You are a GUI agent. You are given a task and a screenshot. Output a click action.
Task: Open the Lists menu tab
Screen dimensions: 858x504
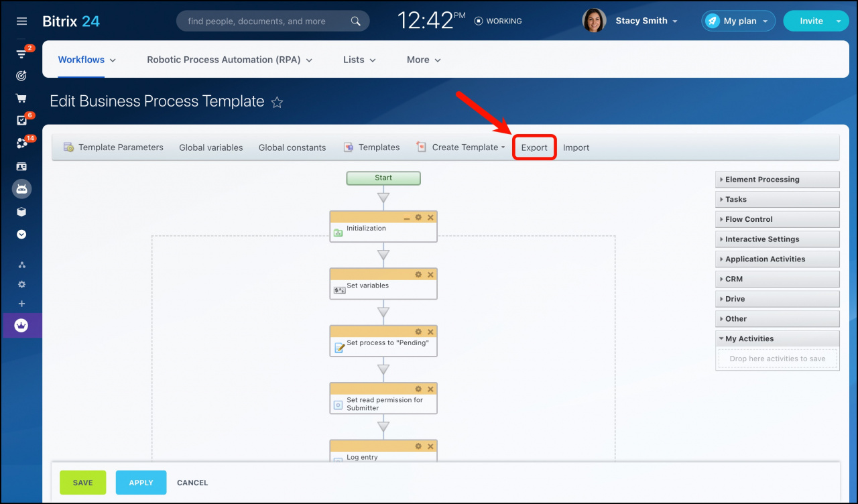coord(359,60)
